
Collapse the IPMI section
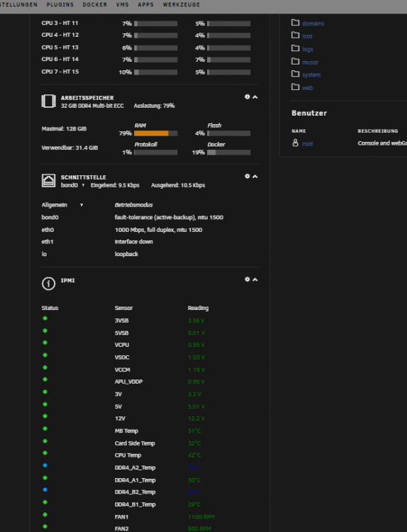pos(255,280)
